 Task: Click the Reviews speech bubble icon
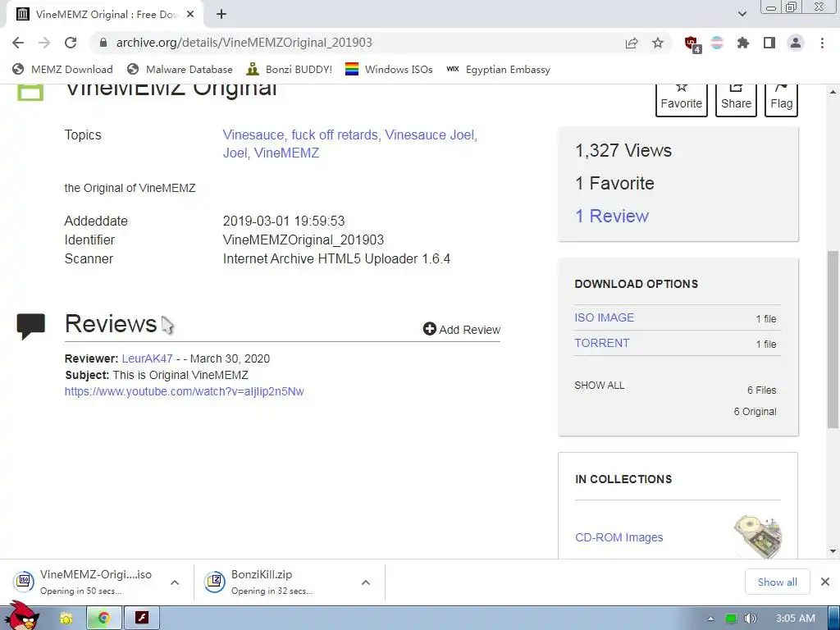[x=30, y=326]
